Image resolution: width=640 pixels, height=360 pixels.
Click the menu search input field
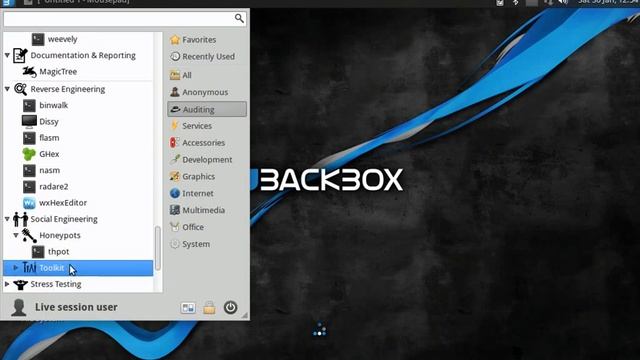click(124, 18)
